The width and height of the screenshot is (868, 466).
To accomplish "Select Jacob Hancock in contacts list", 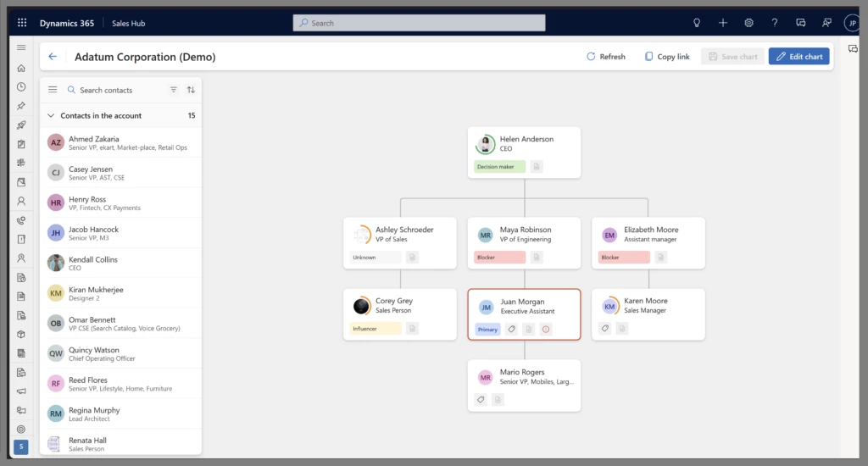I will click(x=120, y=233).
